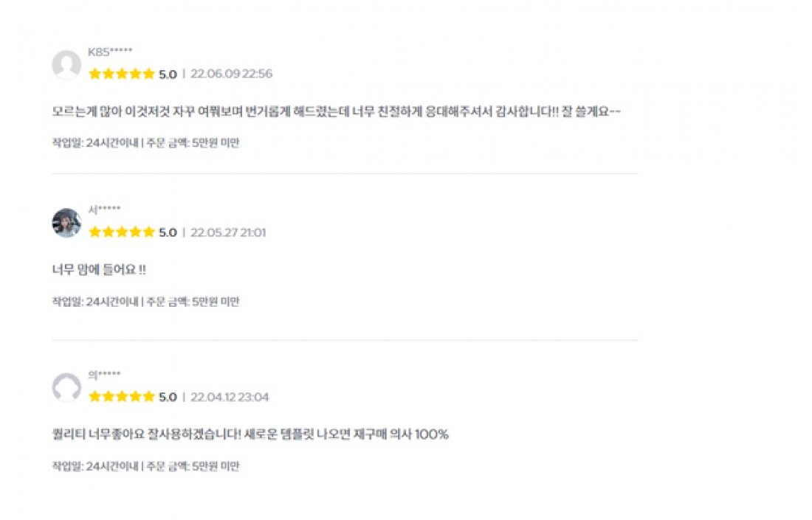This screenshot has height=520, width=812.
Task: Click the review date 22.06.09 22:56
Action: [x=231, y=74]
